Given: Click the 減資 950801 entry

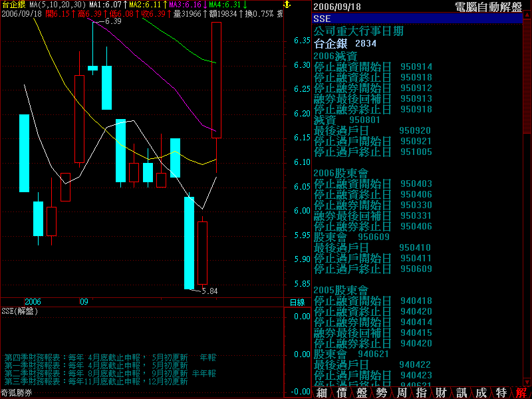Looking at the screenshot, I should coord(346,120).
